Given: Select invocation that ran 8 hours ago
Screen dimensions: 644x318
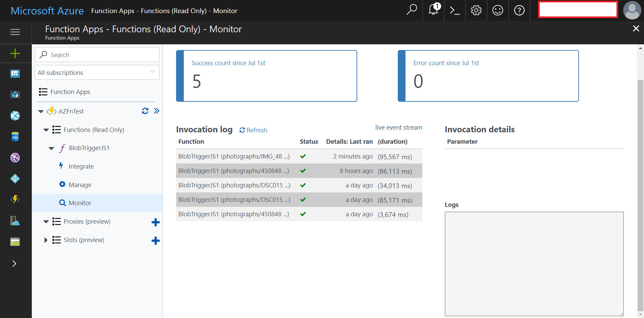Looking at the screenshot, I should pyautogui.click(x=299, y=171).
